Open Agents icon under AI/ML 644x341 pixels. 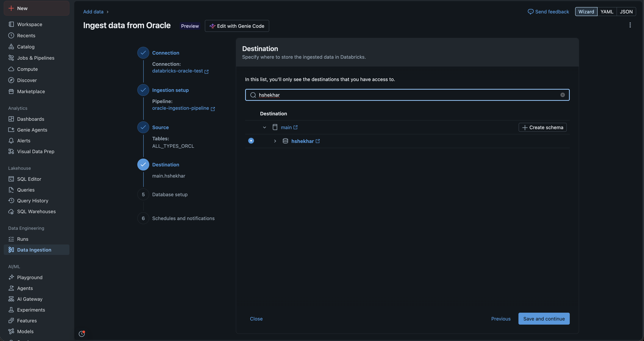[11, 288]
